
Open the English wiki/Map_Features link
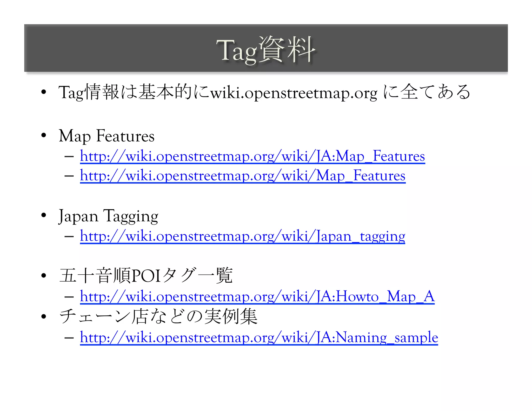(243, 176)
